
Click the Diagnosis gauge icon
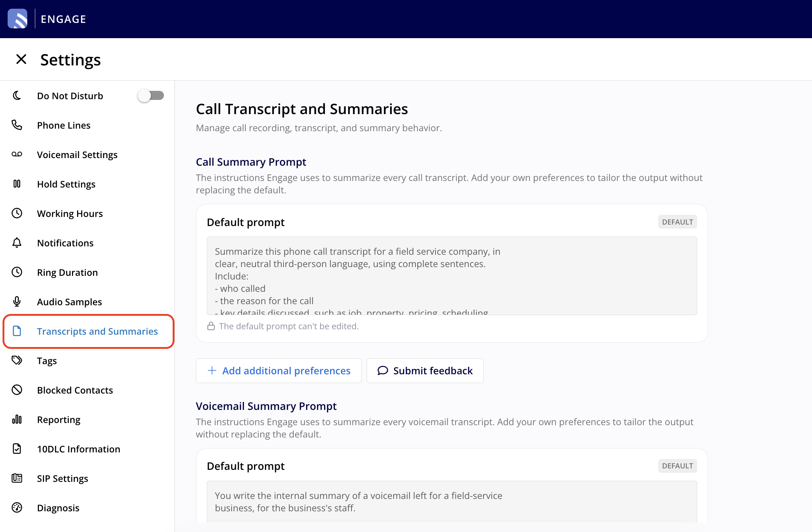click(x=17, y=508)
